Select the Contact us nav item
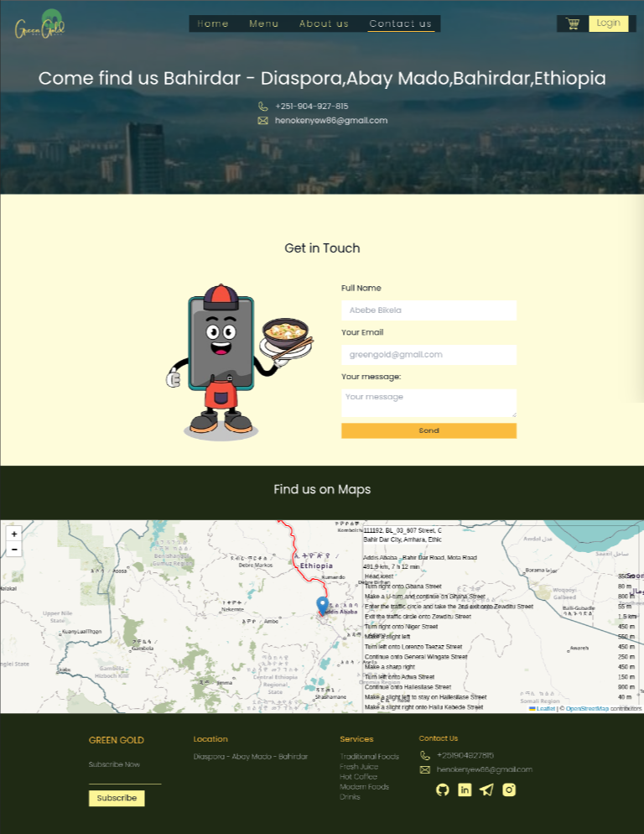Screen dimensions: 644x834 (x=401, y=23)
